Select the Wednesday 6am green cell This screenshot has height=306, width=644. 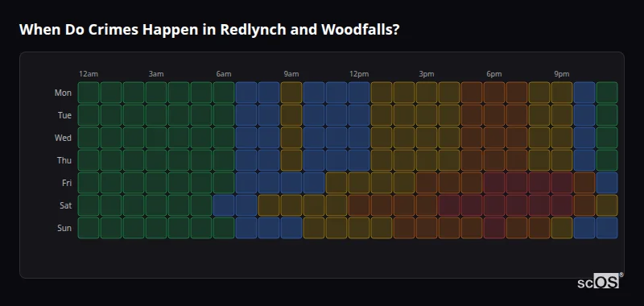224,138
